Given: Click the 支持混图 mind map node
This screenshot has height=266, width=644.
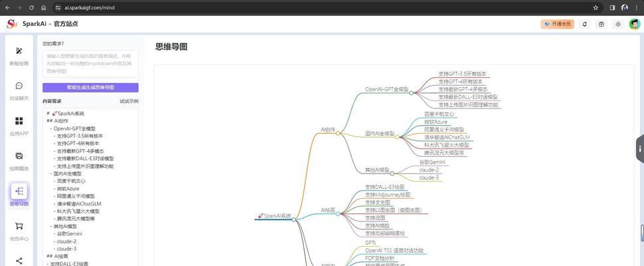Looking at the screenshot, I should pos(374,218).
